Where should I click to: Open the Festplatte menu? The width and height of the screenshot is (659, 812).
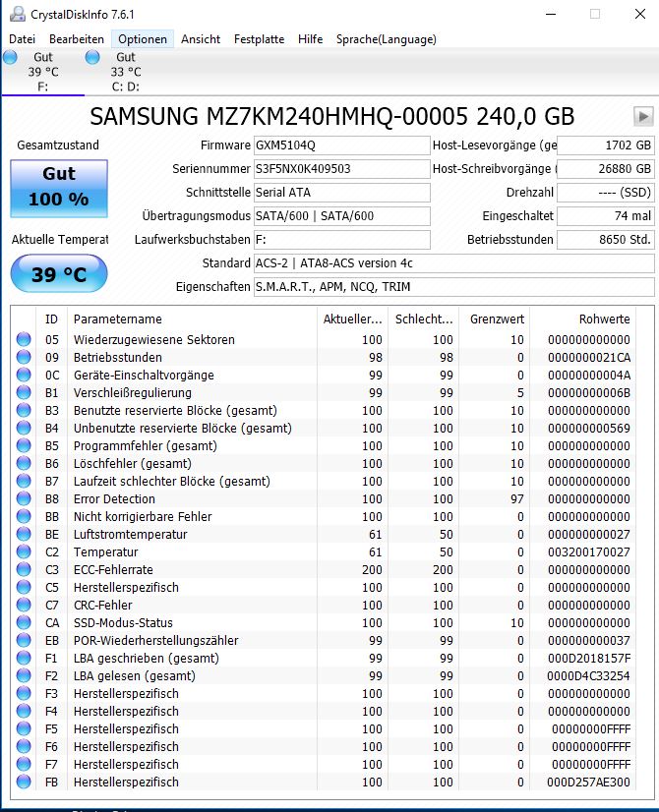point(259,39)
